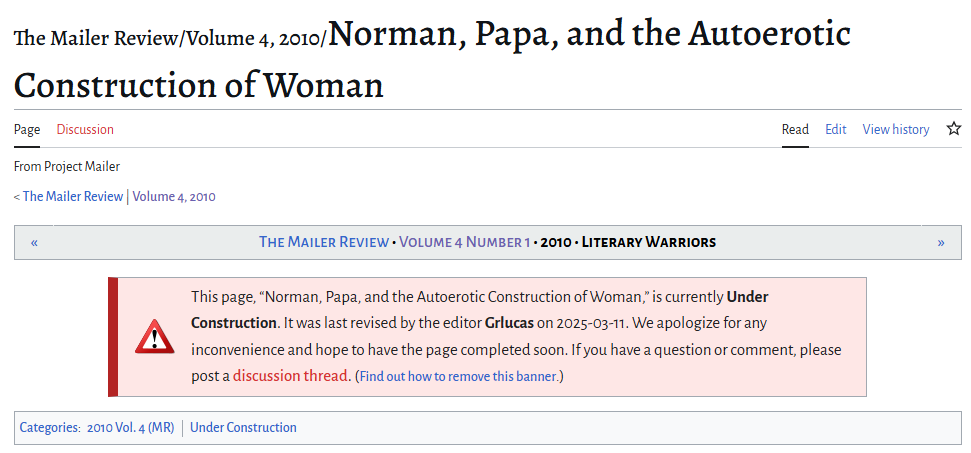Follow Volume 4, 2010 breadcrumb link

coord(174,197)
